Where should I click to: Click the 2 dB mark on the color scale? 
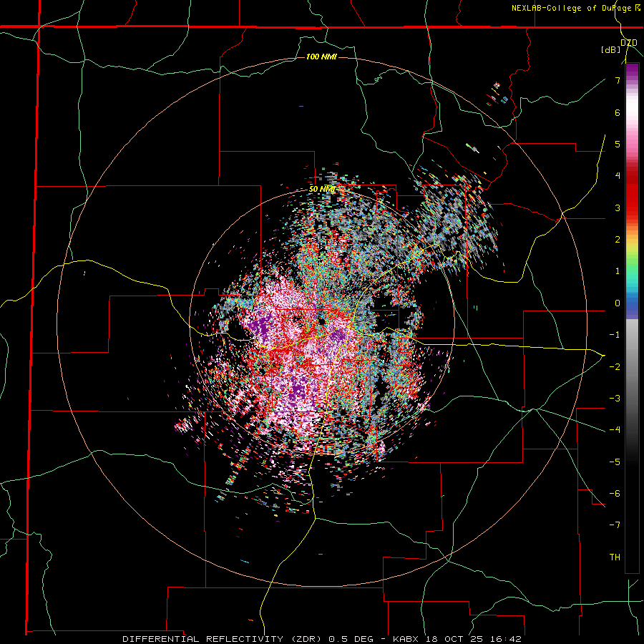point(618,240)
